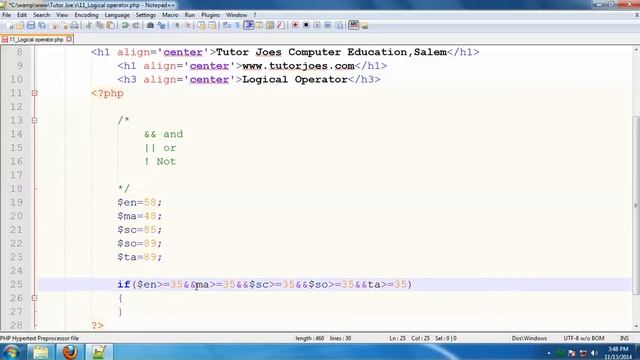
Task: Stop macro recording with black square
Action: [x=306, y=25]
